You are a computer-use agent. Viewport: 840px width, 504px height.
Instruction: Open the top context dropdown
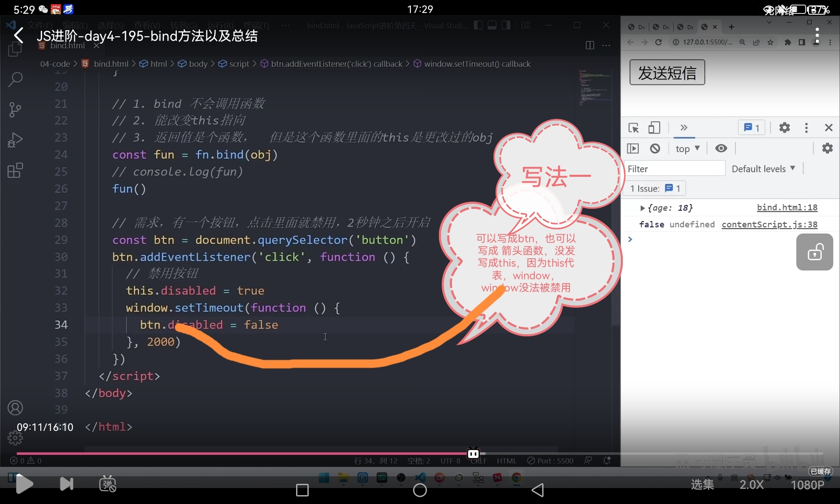[x=687, y=148]
